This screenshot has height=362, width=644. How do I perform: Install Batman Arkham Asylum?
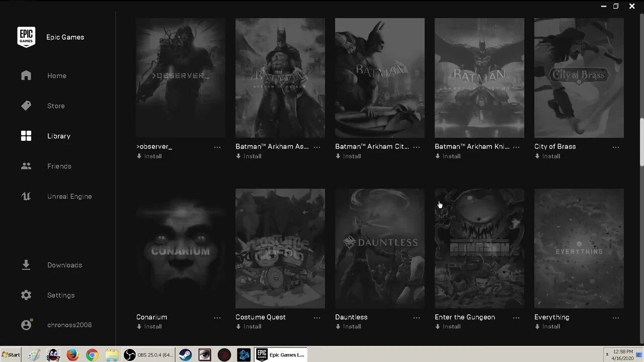tap(249, 156)
